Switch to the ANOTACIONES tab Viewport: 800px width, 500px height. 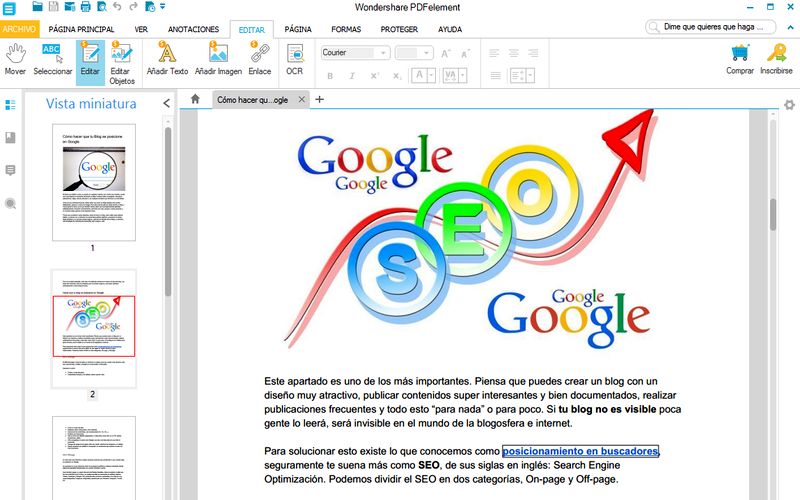coord(193,29)
